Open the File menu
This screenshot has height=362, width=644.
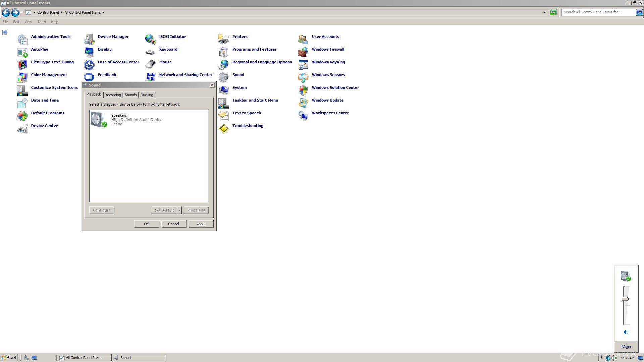(x=5, y=22)
